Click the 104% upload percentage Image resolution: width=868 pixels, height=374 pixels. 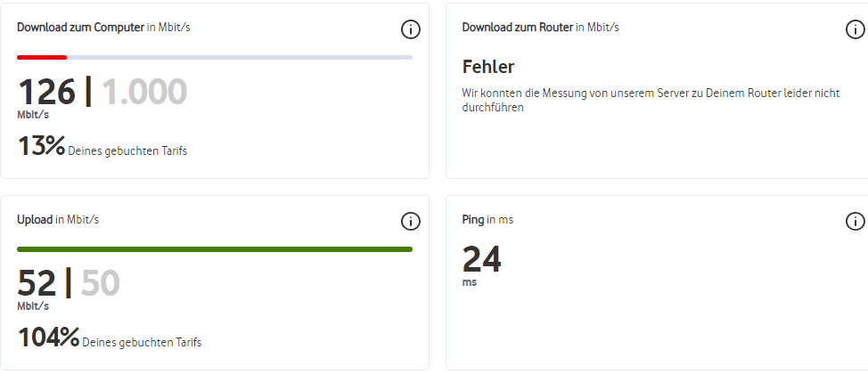click(49, 337)
